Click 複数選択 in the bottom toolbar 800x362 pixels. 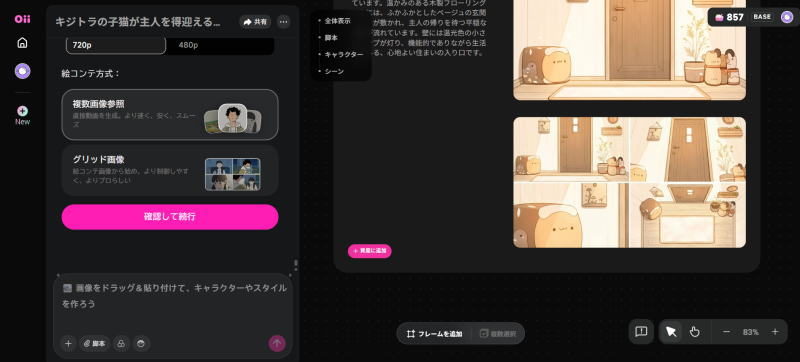pyautogui.click(x=498, y=334)
